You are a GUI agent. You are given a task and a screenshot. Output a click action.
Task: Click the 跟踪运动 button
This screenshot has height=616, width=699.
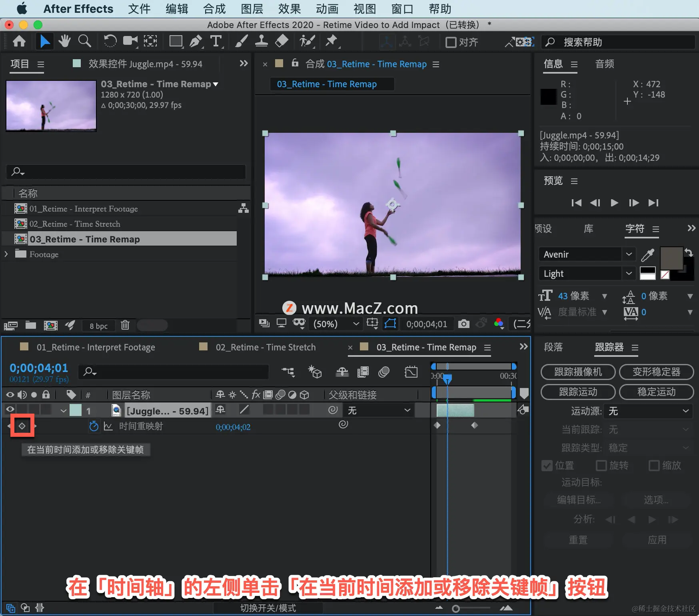[578, 392]
